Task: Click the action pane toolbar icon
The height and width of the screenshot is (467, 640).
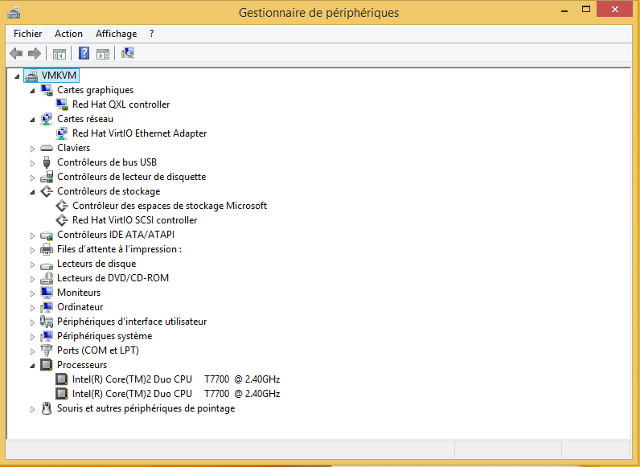Action: click(x=102, y=53)
